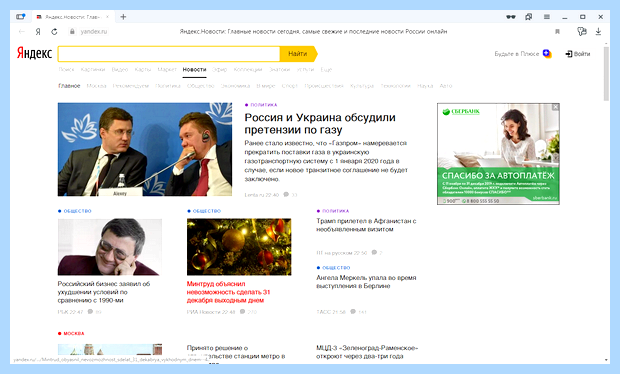
Task: Open Ангела Меркель упала headline
Action: 366,282
